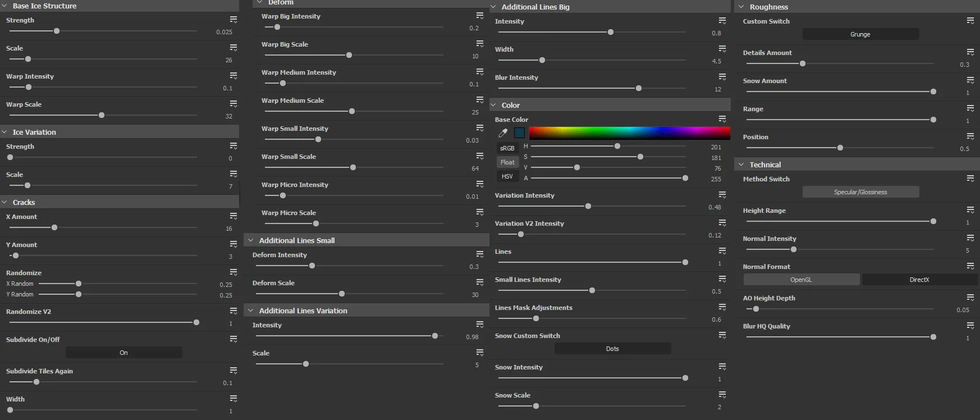Image resolution: width=980 pixels, height=420 pixels.
Task: Pick a color with the eyedropper tool
Action: point(503,133)
